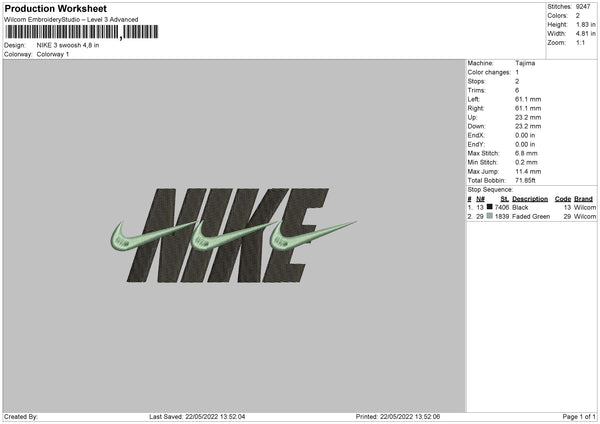The image size is (600, 424).
Task: Click the Black thread color swatch
Action: tap(489, 207)
